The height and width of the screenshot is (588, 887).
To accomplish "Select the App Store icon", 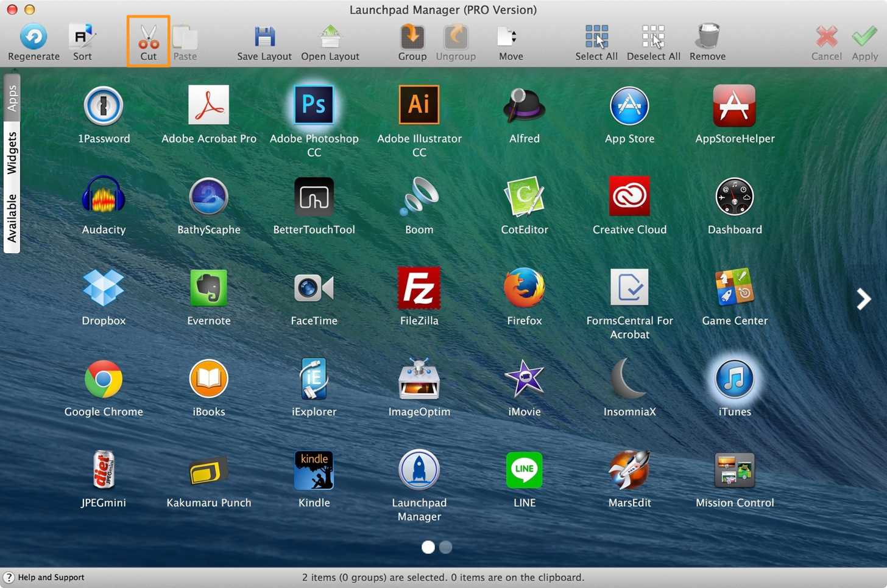I will coord(630,106).
